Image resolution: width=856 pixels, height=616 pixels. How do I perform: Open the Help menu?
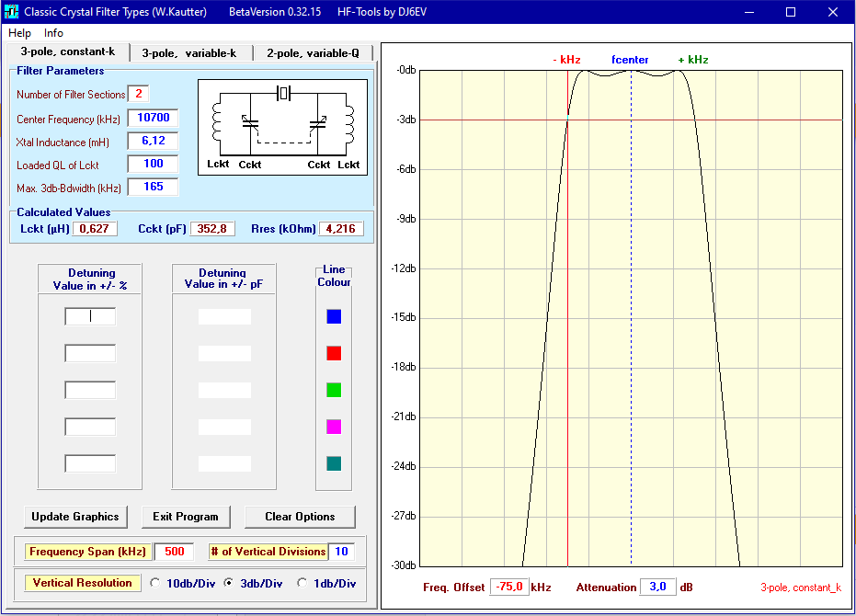(x=19, y=33)
